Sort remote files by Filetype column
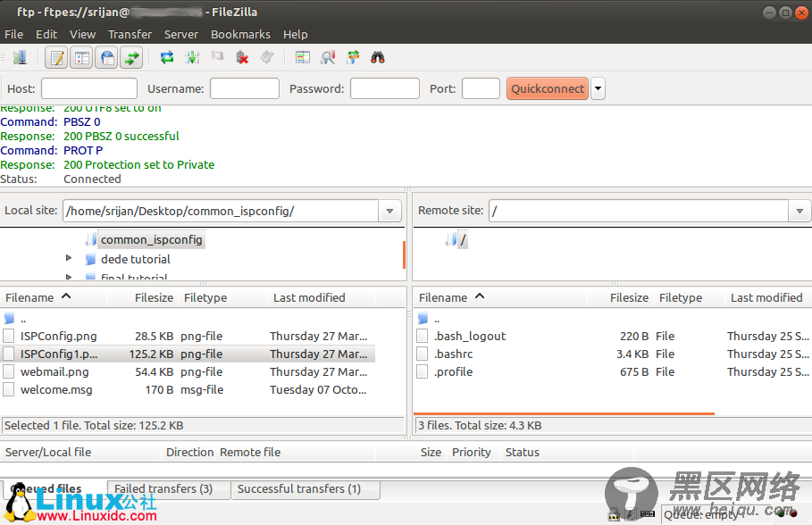This screenshot has height=525, width=812. (x=688, y=297)
